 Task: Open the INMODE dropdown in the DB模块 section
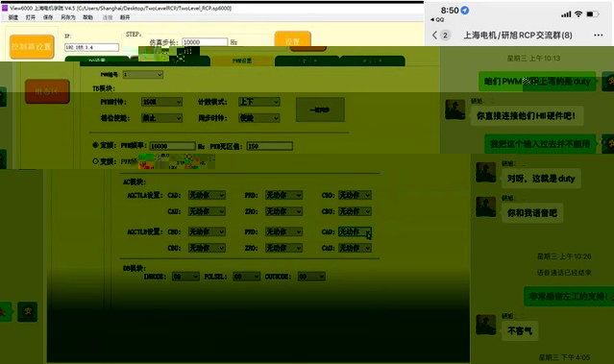coord(186,277)
